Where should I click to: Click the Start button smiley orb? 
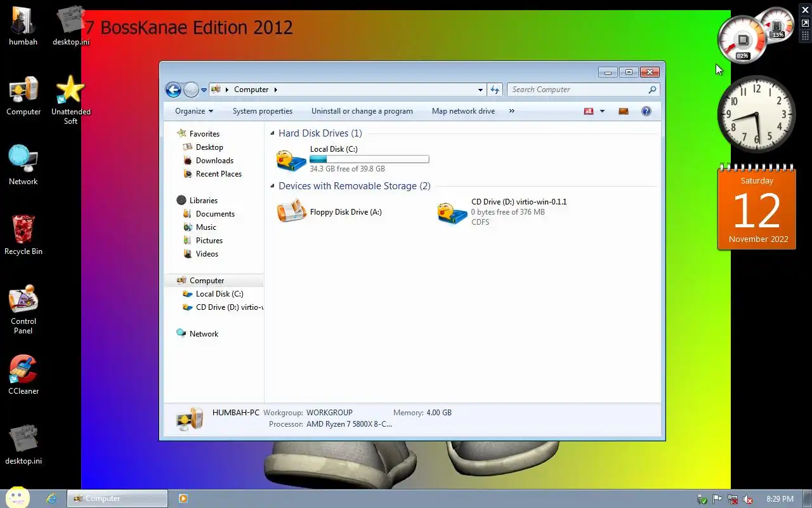click(18, 498)
